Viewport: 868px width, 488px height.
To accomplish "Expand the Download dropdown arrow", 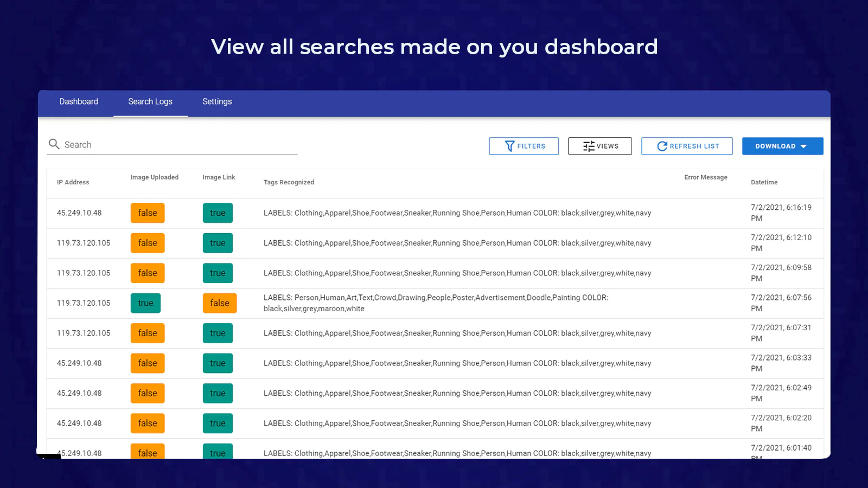I will click(803, 146).
